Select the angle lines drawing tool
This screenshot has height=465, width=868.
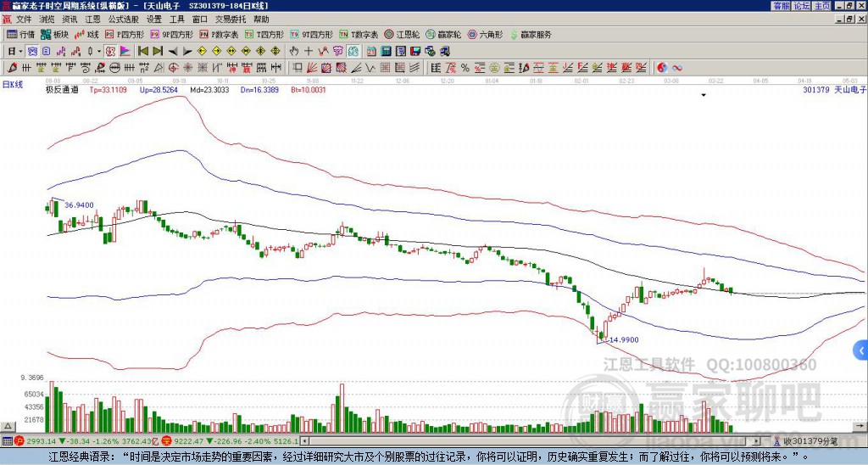(356, 68)
